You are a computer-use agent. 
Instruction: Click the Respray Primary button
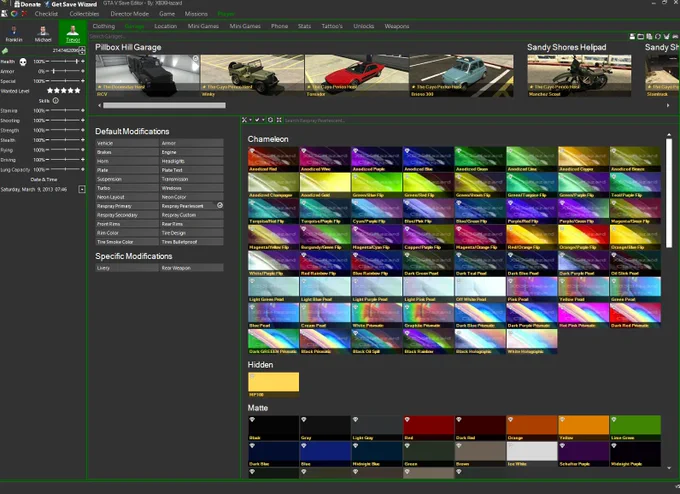127,206
